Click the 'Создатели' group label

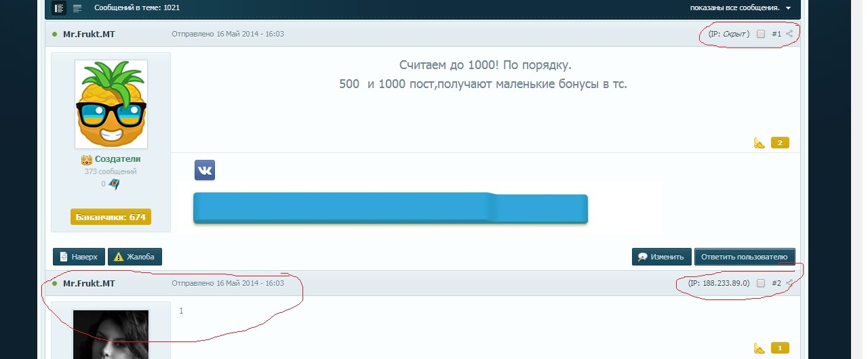pos(118,159)
